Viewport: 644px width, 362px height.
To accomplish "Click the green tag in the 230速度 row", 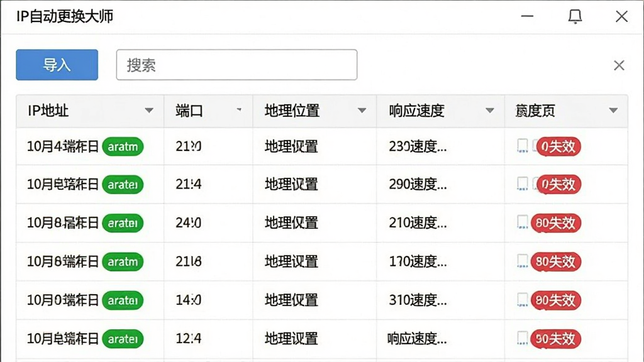I will pos(123,146).
